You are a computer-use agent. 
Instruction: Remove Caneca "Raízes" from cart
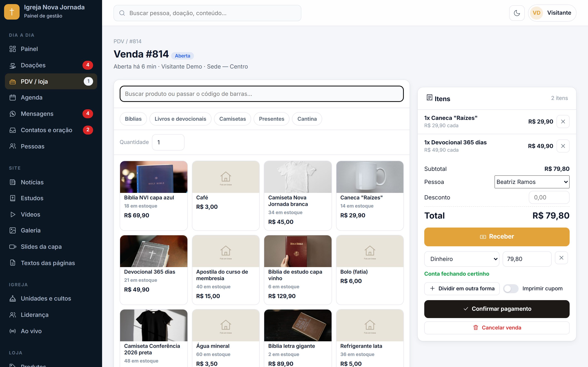(x=563, y=121)
